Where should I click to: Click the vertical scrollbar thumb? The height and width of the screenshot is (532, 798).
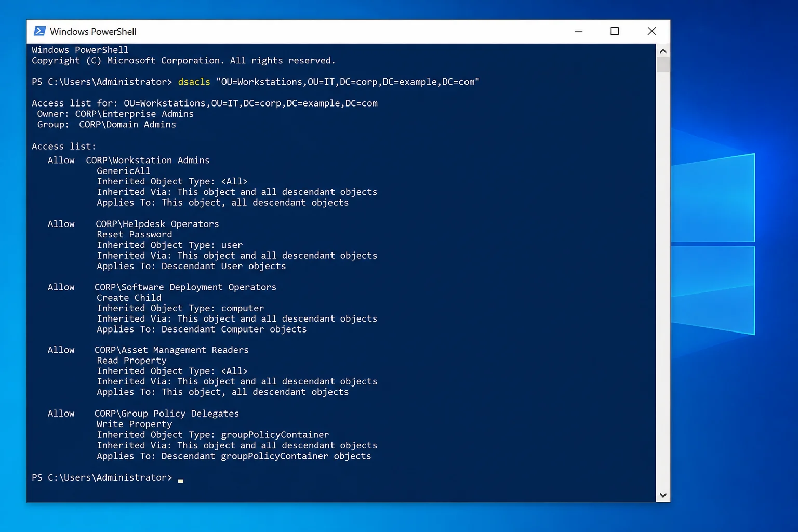tap(663, 64)
